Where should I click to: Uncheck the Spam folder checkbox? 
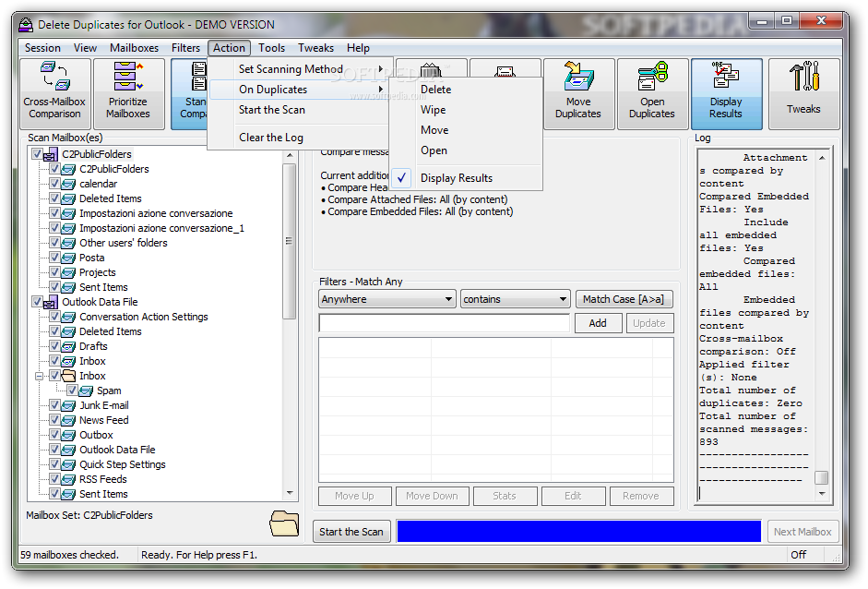click(x=72, y=391)
